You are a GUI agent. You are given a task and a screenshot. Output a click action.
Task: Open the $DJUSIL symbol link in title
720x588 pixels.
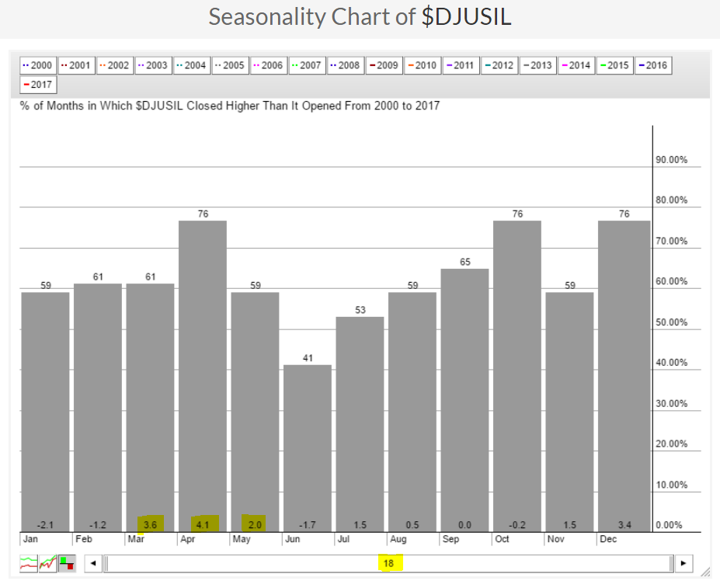tap(466, 17)
